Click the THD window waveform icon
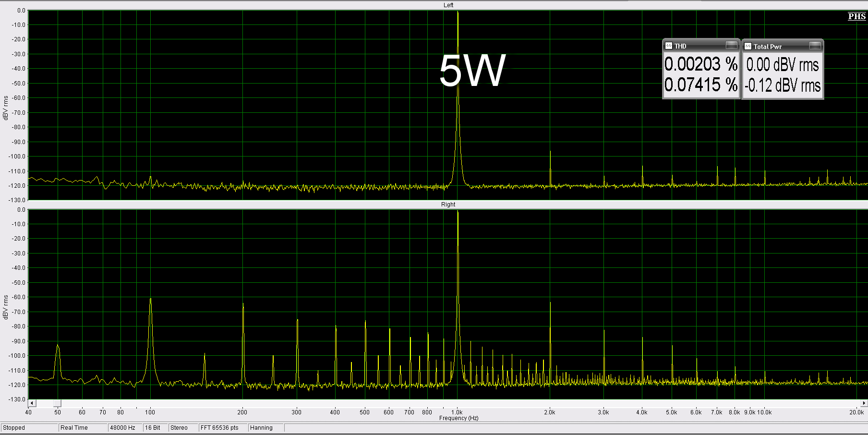 669,46
